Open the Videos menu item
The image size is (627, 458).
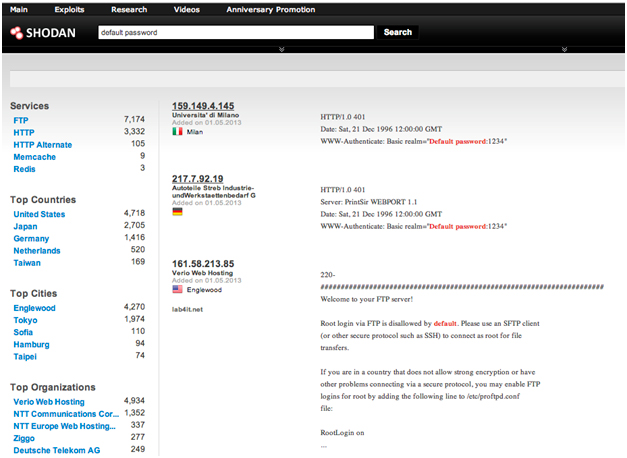pyautogui.click(x=186, y=10)
